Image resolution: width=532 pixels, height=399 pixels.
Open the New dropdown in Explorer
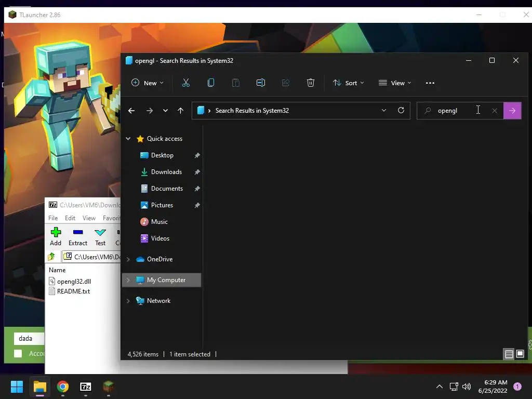click(148, 83)
